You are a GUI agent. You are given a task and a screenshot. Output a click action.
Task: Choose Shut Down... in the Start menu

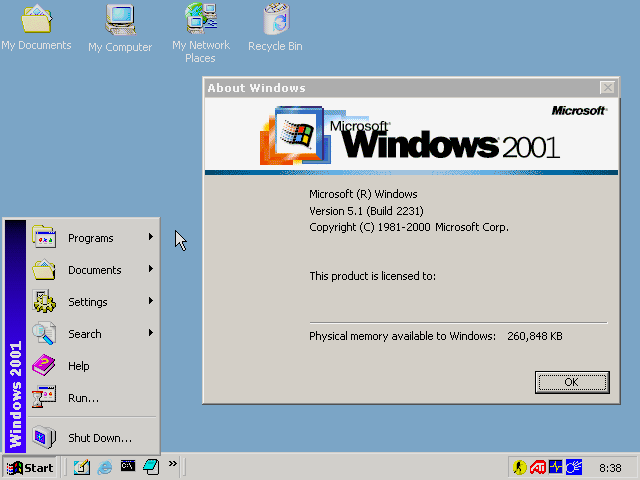(93, 438)
